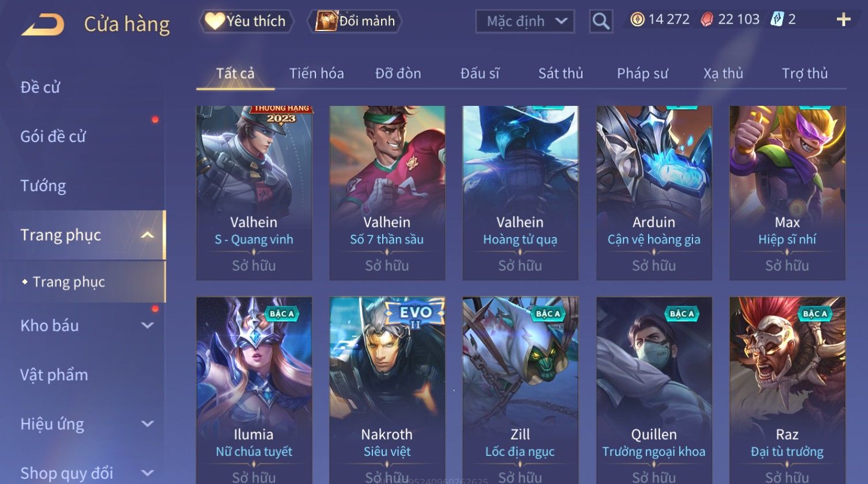
Task: Select the Pháp sư filter tab
Action: click(x=642, y=74)
